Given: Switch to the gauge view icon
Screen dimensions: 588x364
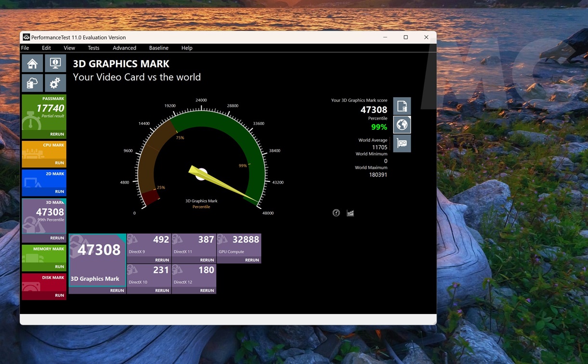Looking at the screenshot, I should coord(336,213).
